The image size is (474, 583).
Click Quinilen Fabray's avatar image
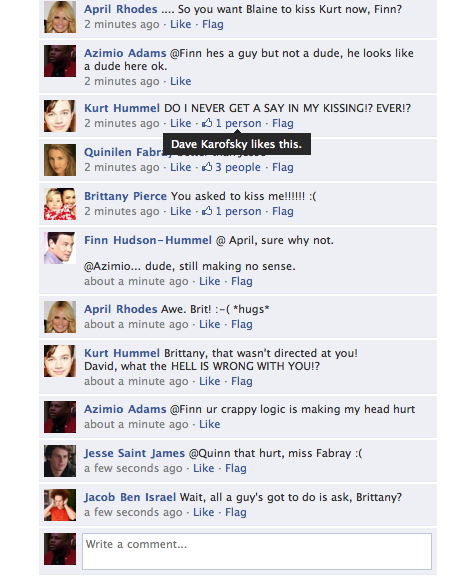click(x=60, y=160)
